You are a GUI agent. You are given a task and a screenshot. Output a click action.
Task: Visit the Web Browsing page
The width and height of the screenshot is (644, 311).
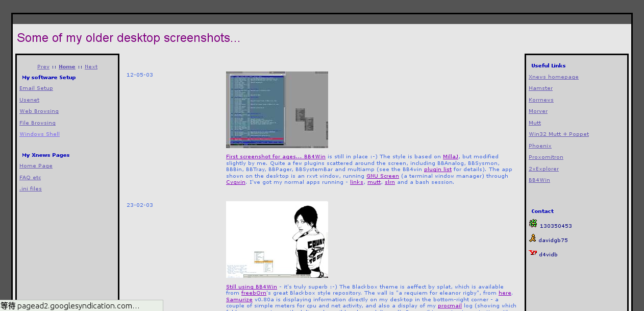[x=39, y=111]
